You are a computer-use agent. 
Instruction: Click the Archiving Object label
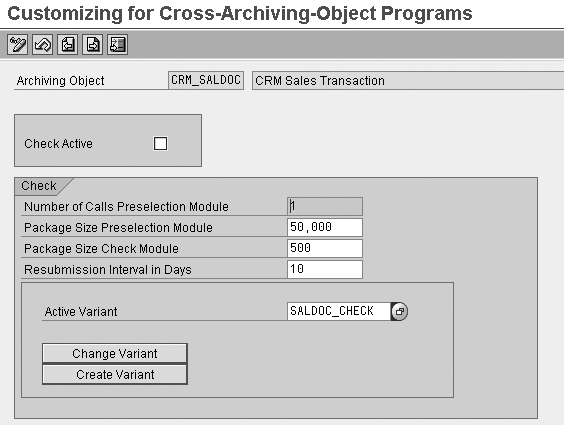point(60,81)
